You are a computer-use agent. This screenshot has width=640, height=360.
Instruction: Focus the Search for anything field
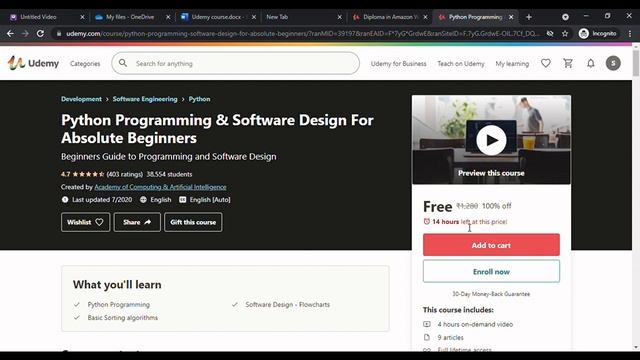click(x=236, y=63)
